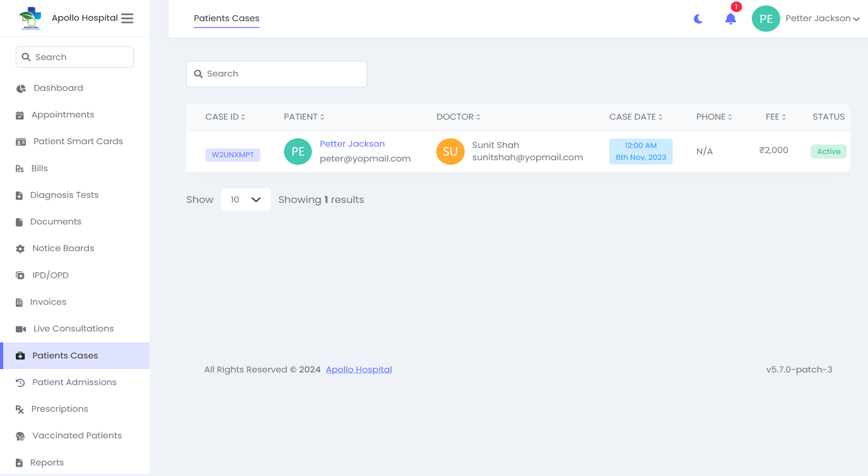Click the Active status badge
The height and width of the screenshot is (476, 868).
coord(828,151)
